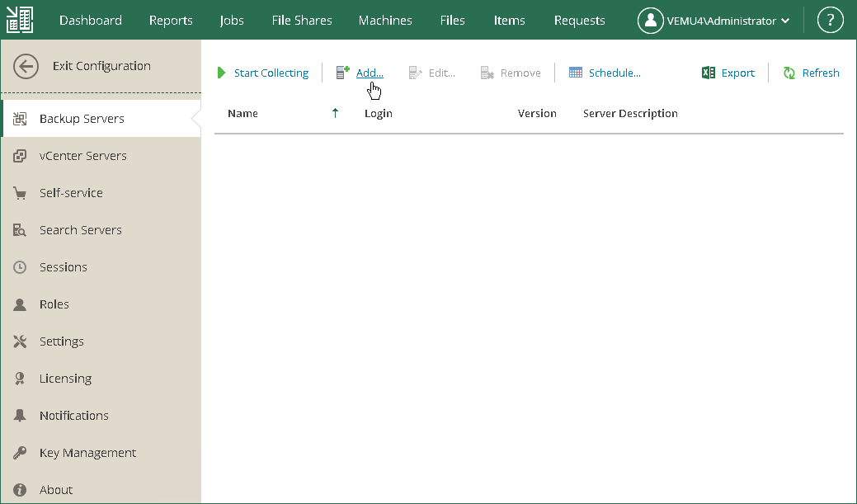
Task: Click the Notifications bell icon in sidebar
Action: click(x=20, y=416)
